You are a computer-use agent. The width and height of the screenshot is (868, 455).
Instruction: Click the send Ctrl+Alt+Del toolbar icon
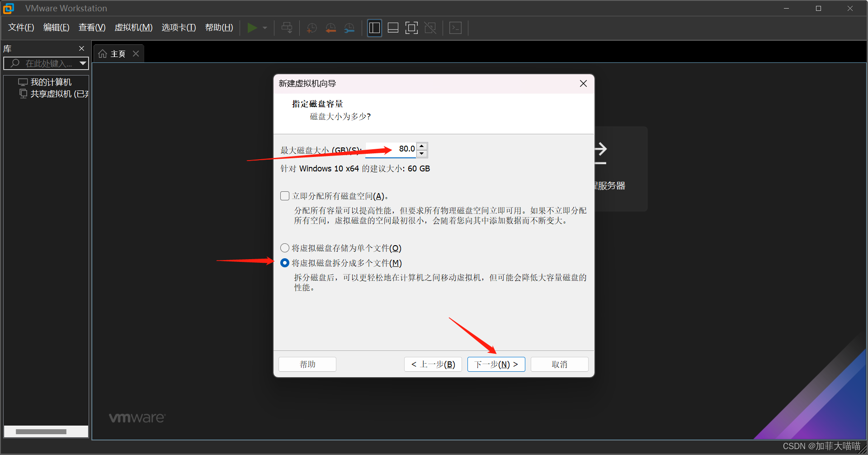coord(287,28)
